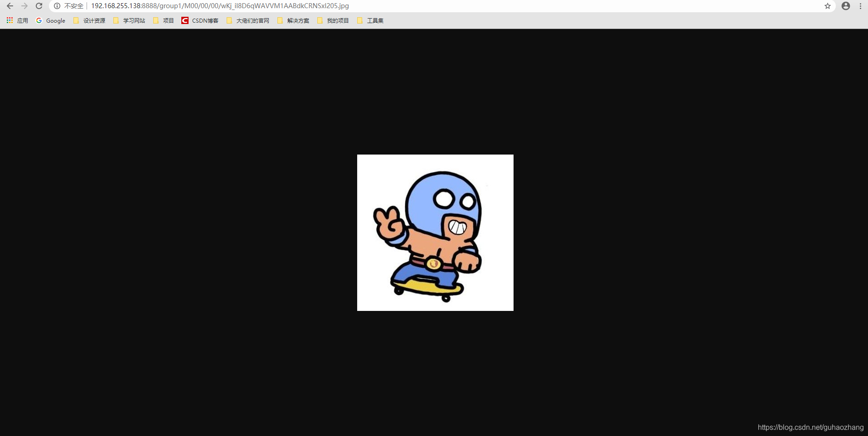Open the 解决方案 bookmark folder
Image resolution: width=868 pixels, height=436 pixels.
coord(293,20)
